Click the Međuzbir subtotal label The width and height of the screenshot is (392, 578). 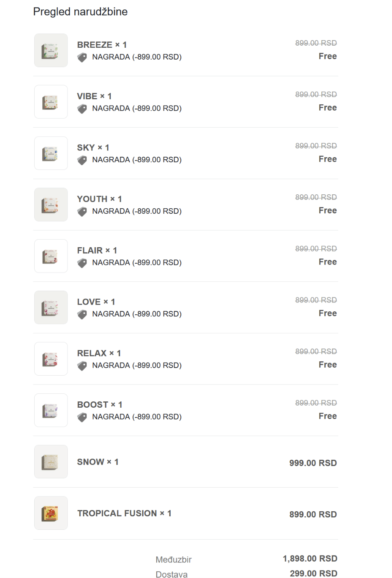click(x=174, y=560)
